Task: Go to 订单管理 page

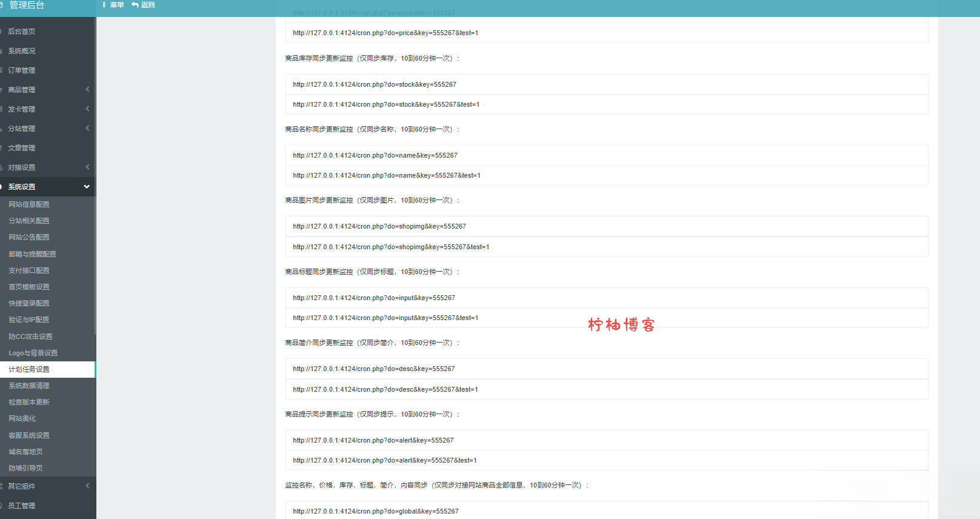Action: coord(22,70)
